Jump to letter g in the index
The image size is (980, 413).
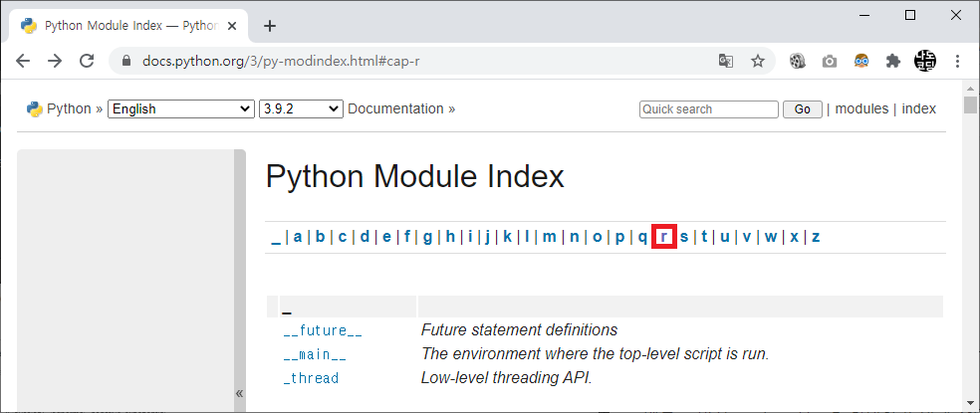click(x=427, y=238)
